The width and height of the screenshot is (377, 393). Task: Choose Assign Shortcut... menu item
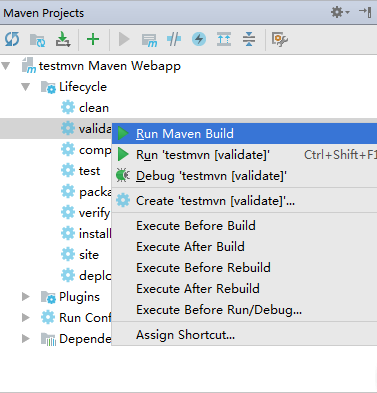244,335
